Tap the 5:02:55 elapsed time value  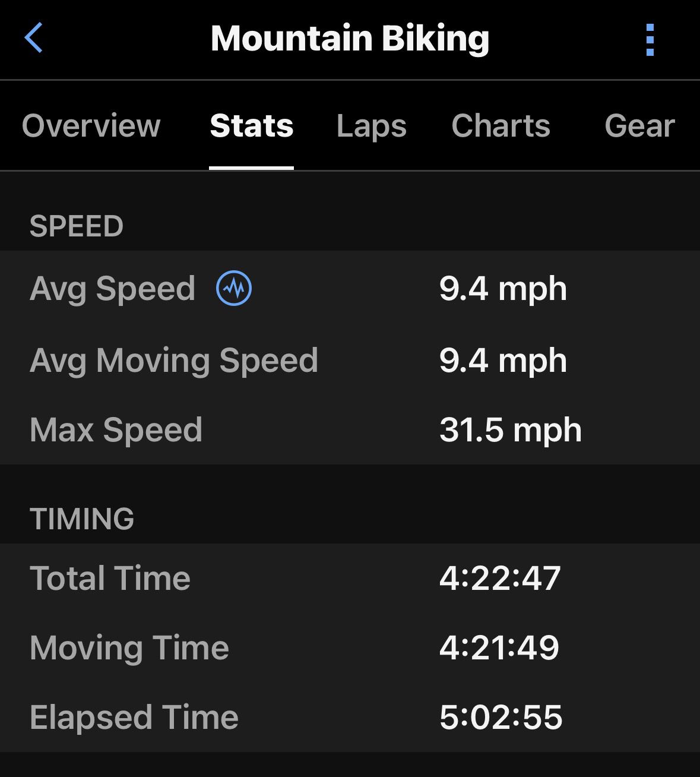[x=501, y=717]
